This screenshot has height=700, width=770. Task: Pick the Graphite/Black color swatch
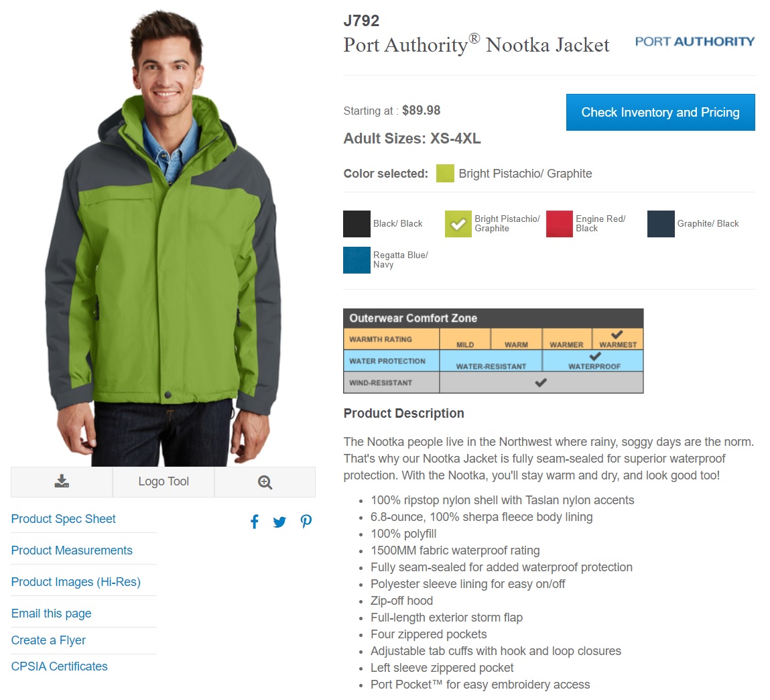(x=661, y=223)
